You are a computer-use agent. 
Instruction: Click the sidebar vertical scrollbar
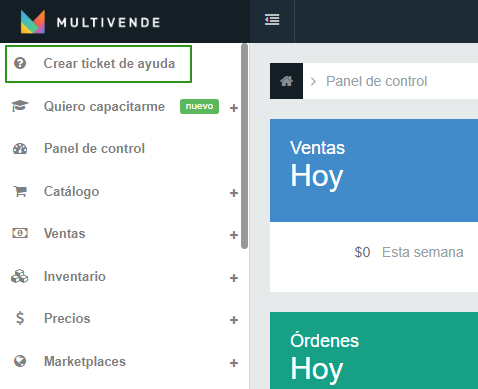(244, 146)
